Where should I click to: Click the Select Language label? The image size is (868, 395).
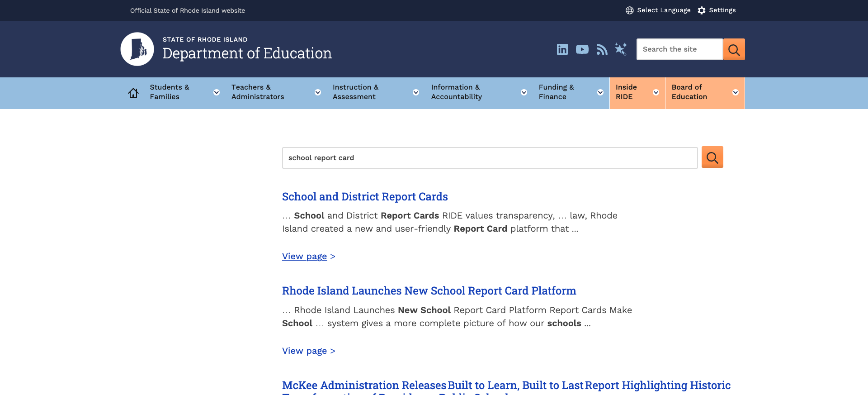664,10
